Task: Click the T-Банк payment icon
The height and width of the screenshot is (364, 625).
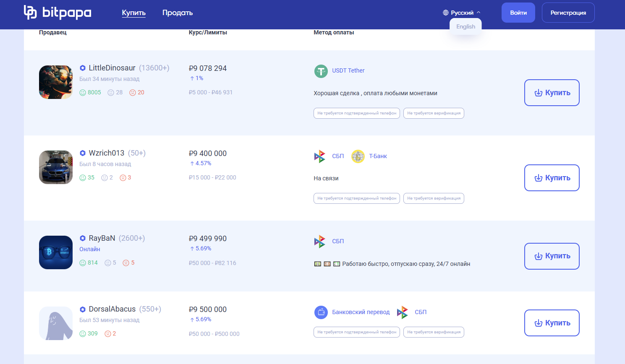Action: (x=358, y=156)
